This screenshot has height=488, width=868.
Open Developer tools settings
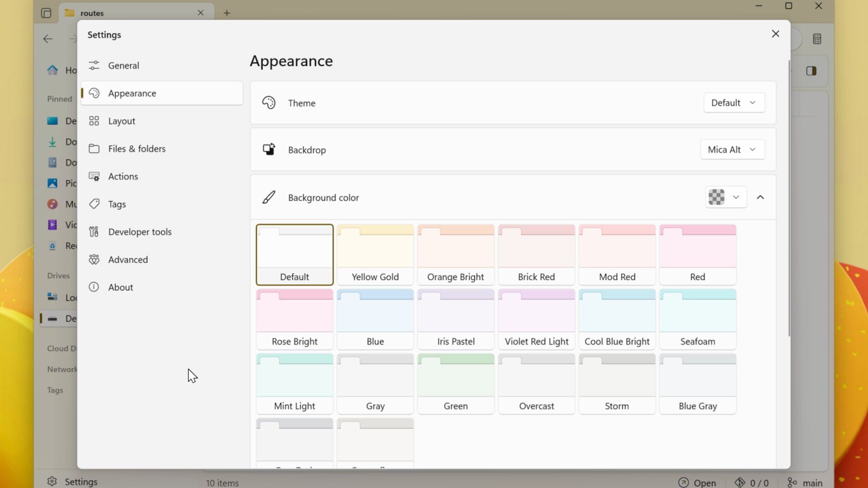point(161,232)
